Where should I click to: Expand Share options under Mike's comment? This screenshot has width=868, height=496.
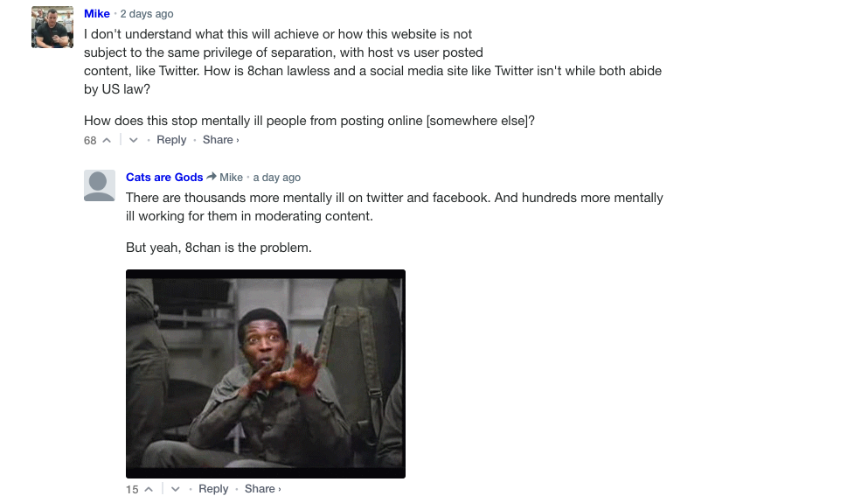click(221, 140)
